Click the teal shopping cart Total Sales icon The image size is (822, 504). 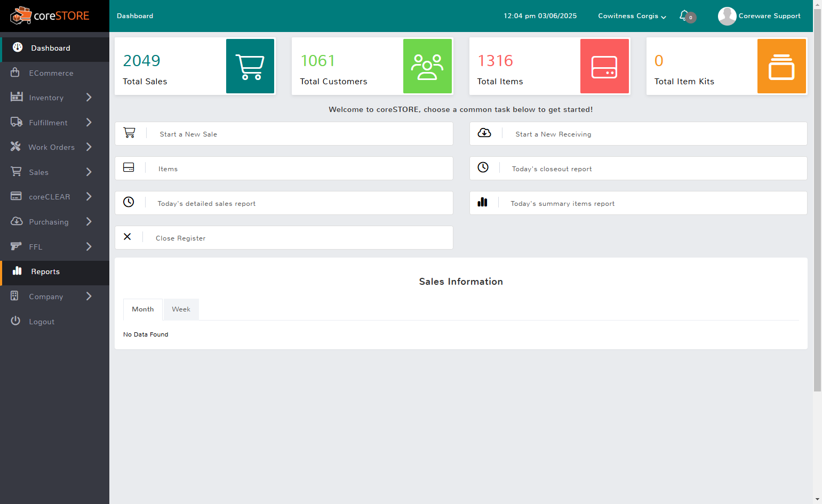click(x=250, y=66)
